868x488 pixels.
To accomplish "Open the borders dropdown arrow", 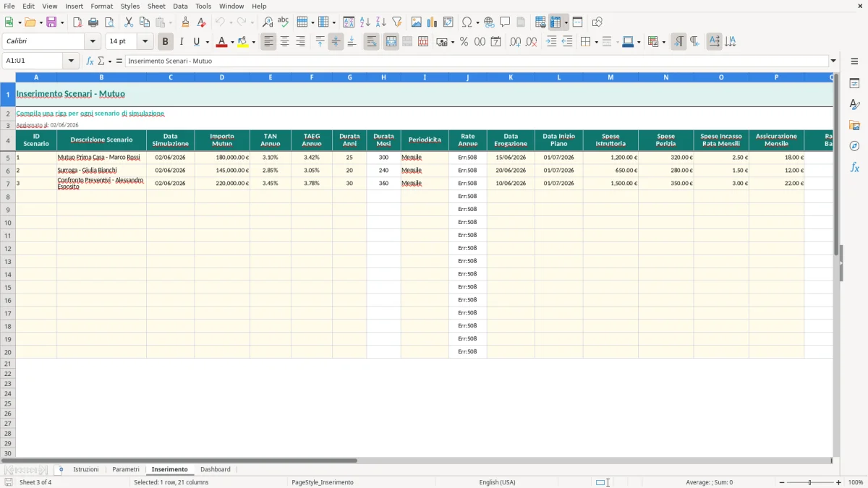I will (x=596, y=42).
